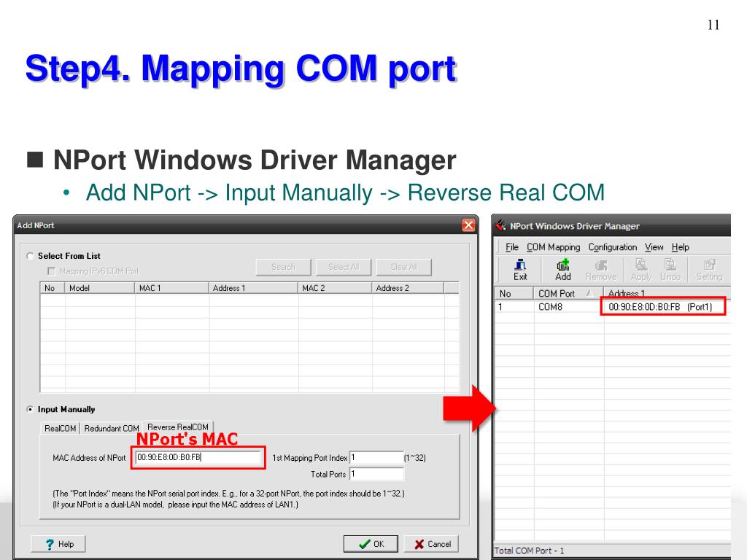Click the Total COM Port - 1 status text
747x560 pixels.
click(x=530, y=551)
